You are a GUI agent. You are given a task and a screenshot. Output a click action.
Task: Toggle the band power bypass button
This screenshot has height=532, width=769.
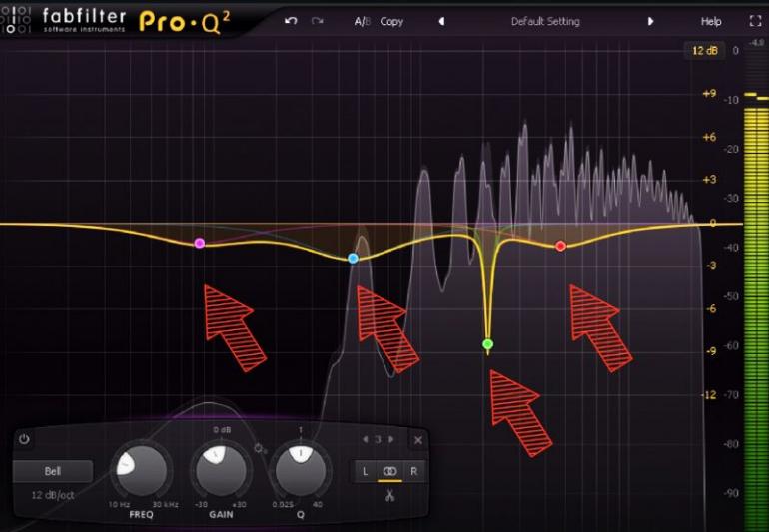(24, 439)
